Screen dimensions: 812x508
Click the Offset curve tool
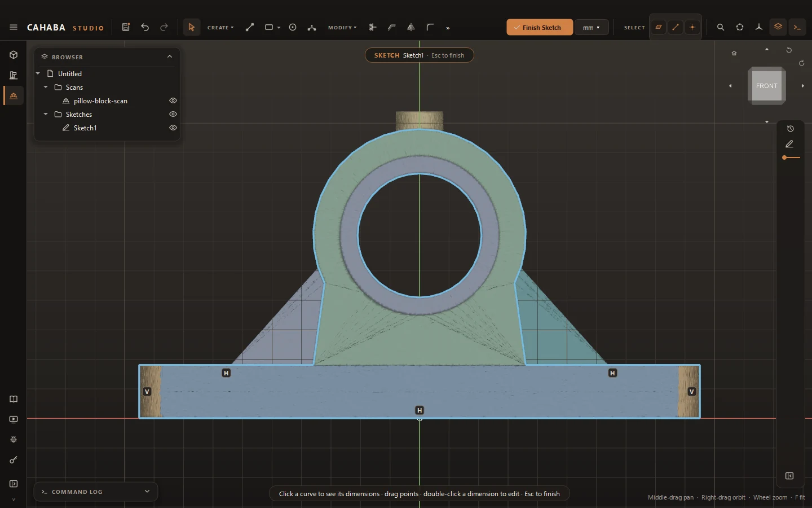point(392,27)
